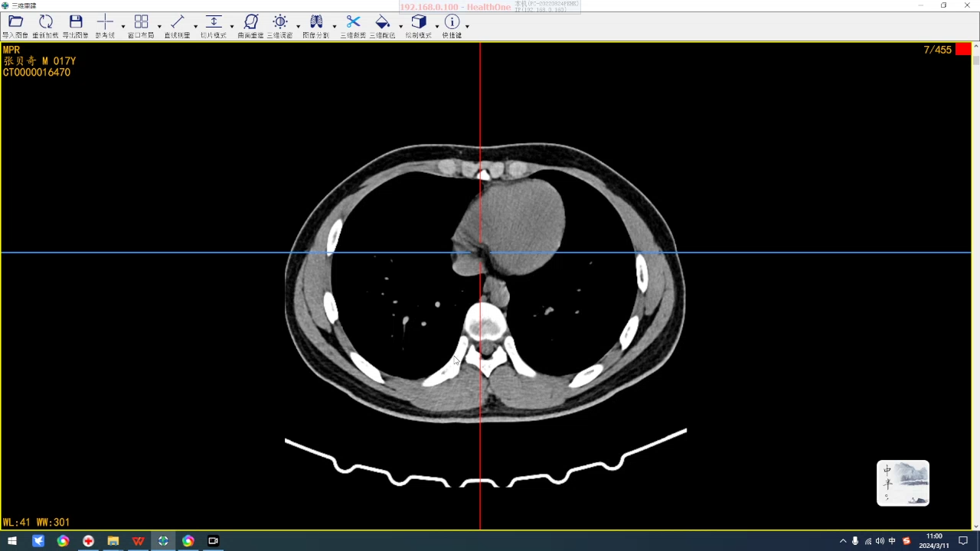Image resolution: width=980 pixels, height=551 pixels.
Task: Activate the 曲面重建 curved reconstruction tool
Action: 251,23
